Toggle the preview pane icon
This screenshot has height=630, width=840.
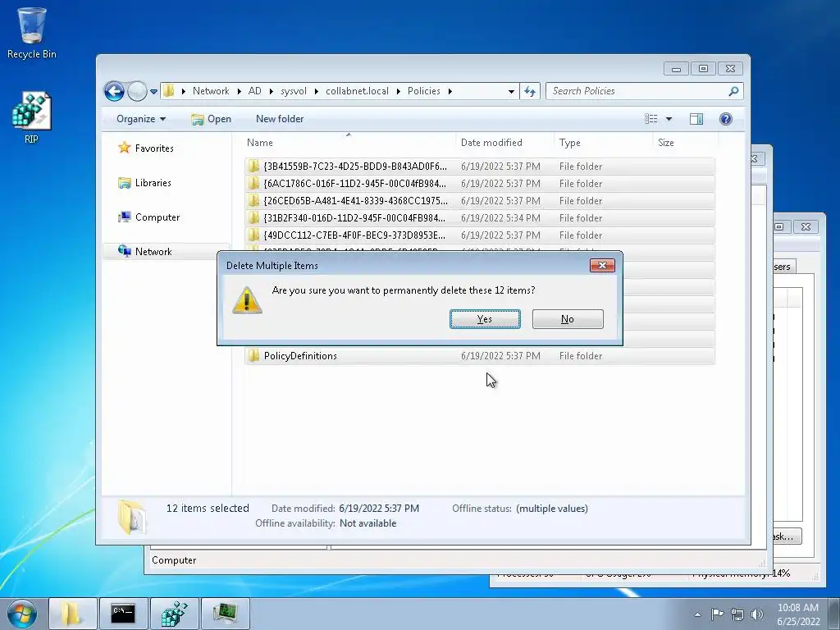(x=696, y=119)
